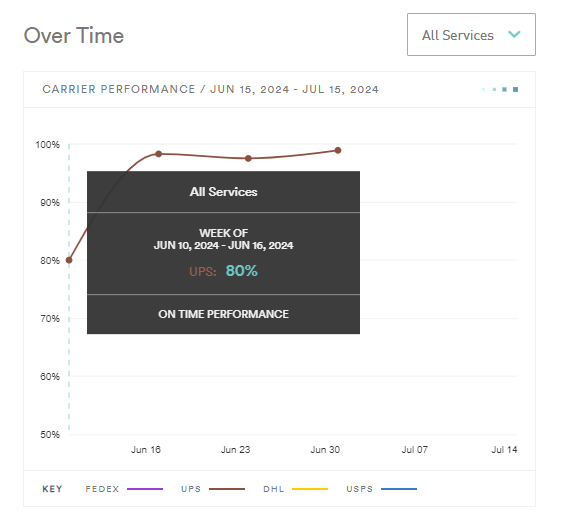Image resolution: width=561 pixels, height=531 pixels.
Task: Click the Jul 07 axis label
Action: [415, 450]
